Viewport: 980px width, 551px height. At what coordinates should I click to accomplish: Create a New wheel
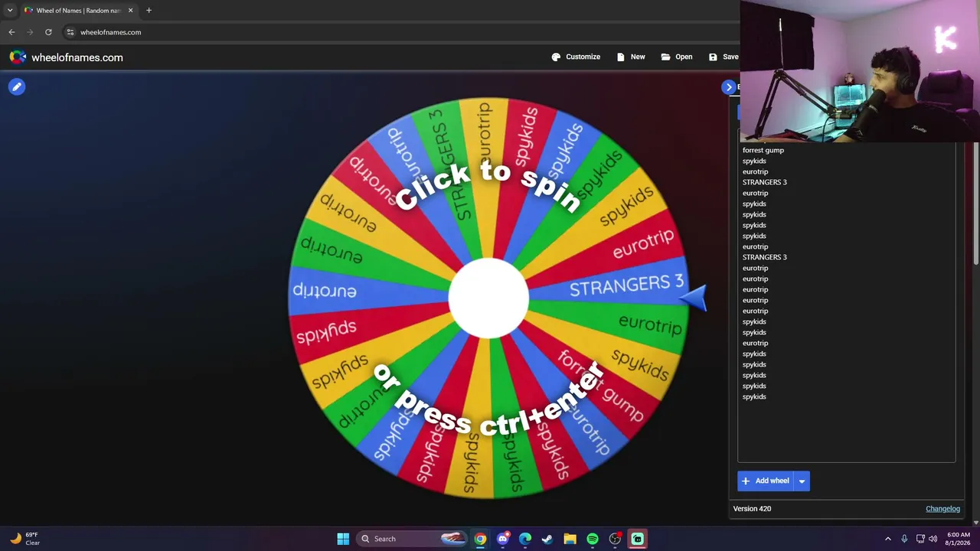630,57
